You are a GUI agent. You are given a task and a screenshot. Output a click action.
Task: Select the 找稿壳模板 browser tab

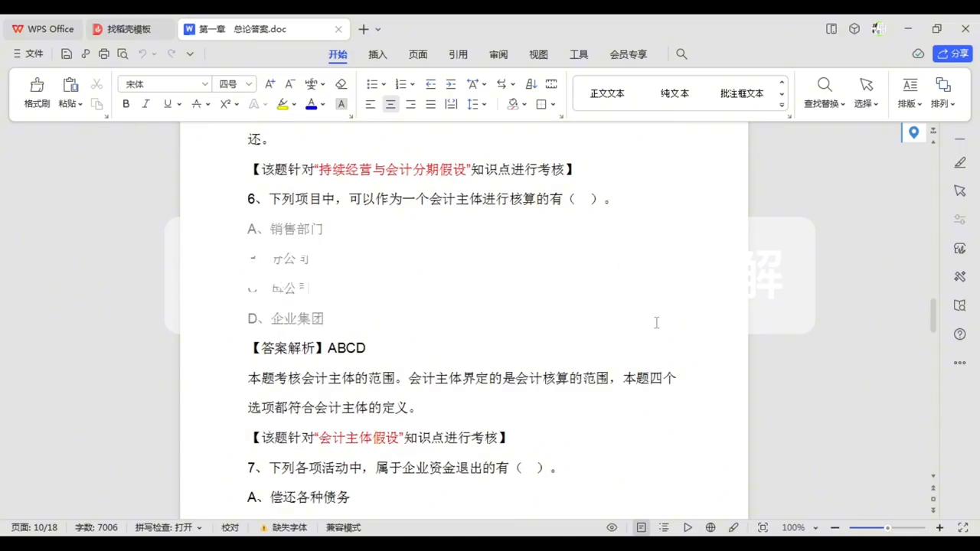point(129,28)
